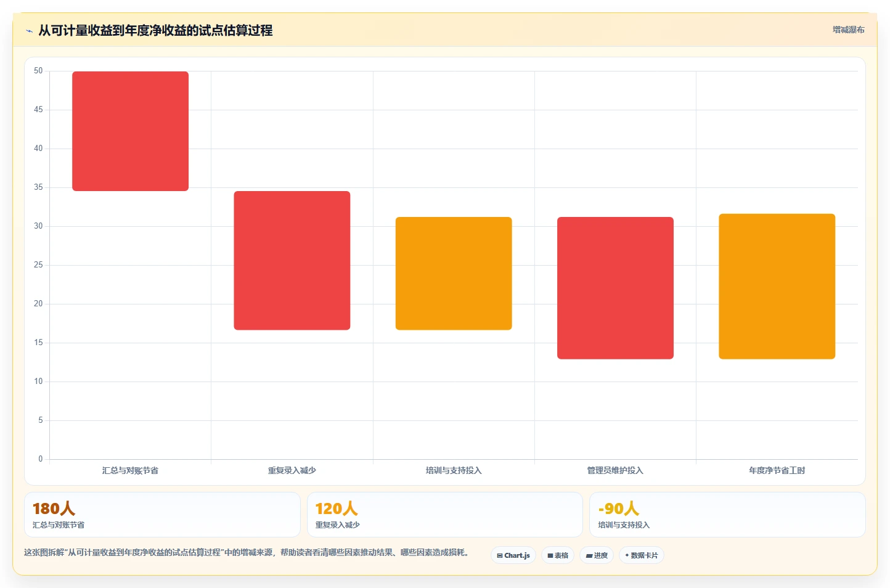The width and height of the screenshot is (890, 588).
Task: Click the 汇总与对账节省 caption under 180人
Action: click(x=59, y=525)
